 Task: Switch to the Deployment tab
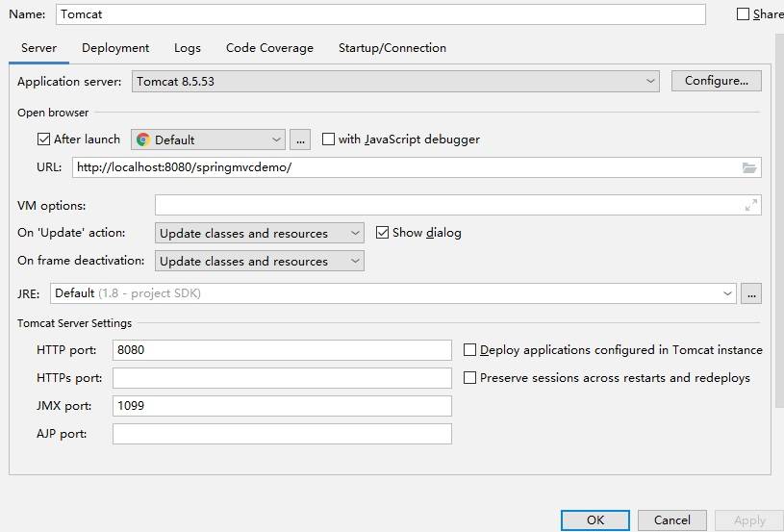(x=115, y=48)
